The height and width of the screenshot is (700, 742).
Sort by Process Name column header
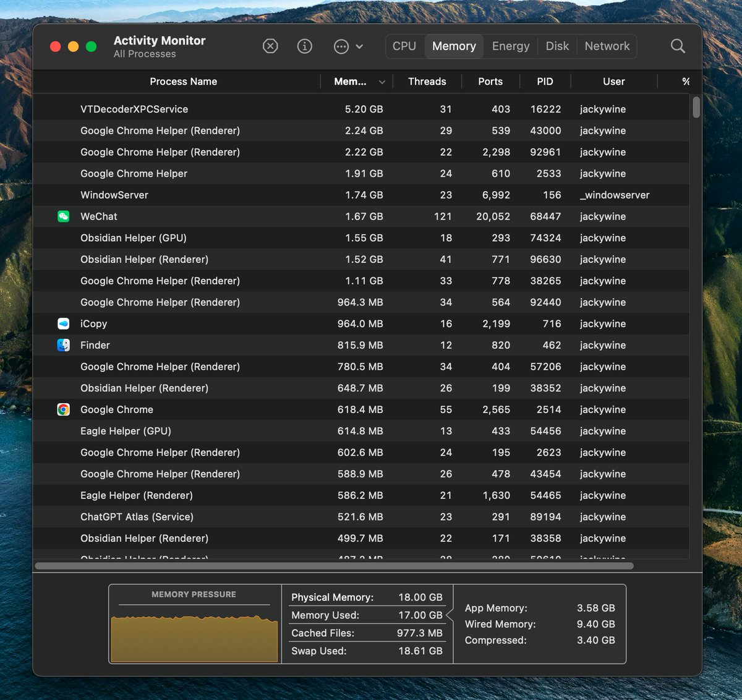(x=184, y=82)
